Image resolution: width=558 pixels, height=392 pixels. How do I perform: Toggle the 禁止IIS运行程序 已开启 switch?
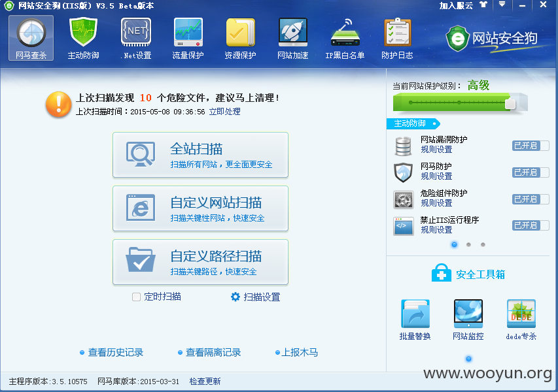click(x=531, y=225)
